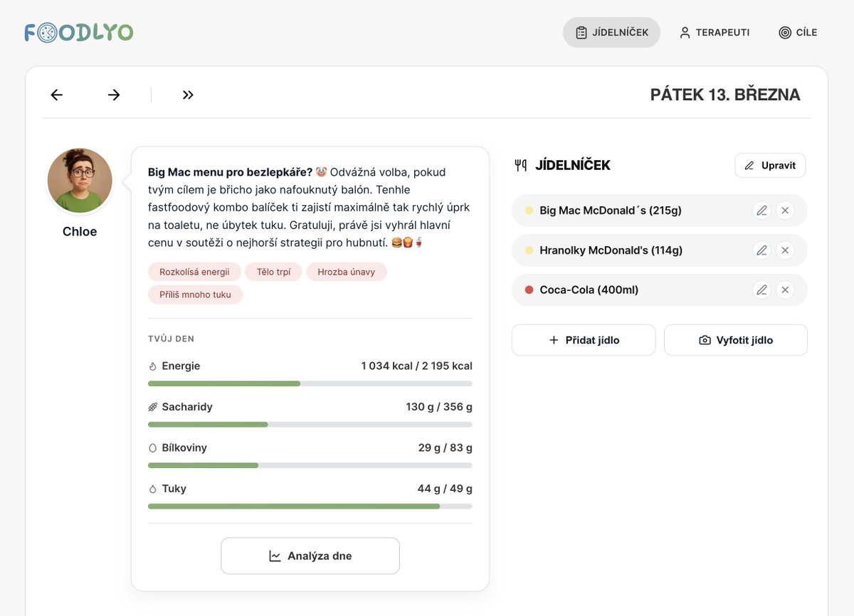
Task: Remove Coca-Cola (400ml) item
Action: pyautogui.click(x=785, y=290)
